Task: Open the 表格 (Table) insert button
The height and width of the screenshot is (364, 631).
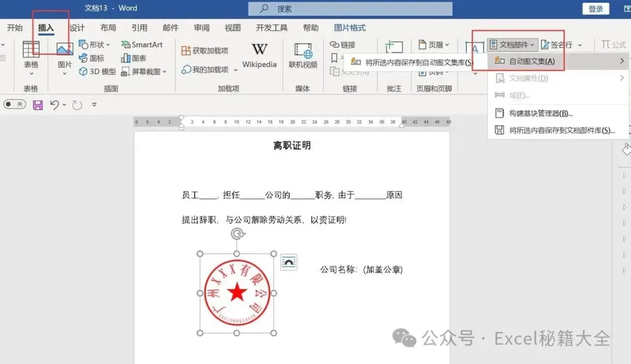Action: click(x=31, y=58)
